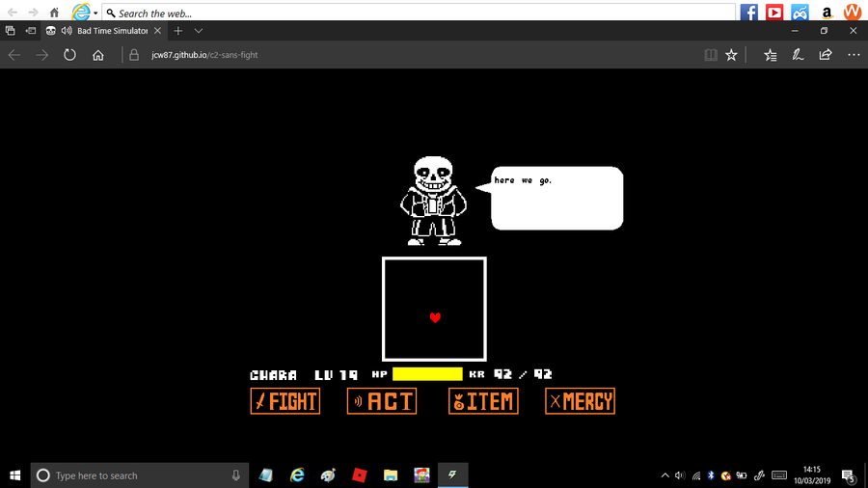The height and width of the screenshot is (488, 868).
Task: Open Edge settings and more menu
Action: [x=854, y=55]
